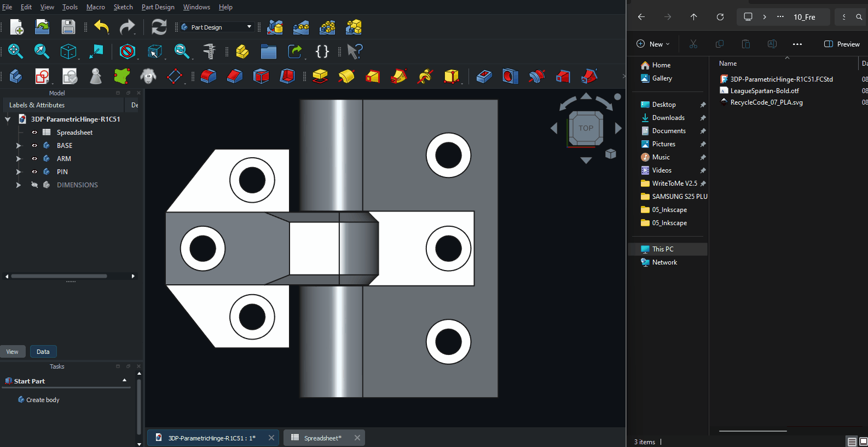Click the Fit All zoom icon
868x447 pixels.
pos(15,51)
